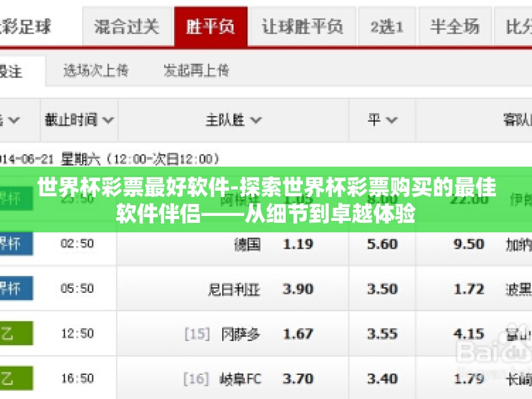The height and width of the screenshot is (399, 532).
Task: Select 岐阜FC win odds 3.70
Action: click(x=298, y=379)
